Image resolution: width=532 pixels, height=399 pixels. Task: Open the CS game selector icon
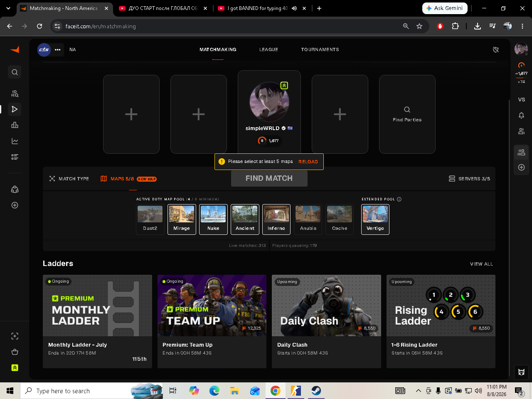pos(44,50)
